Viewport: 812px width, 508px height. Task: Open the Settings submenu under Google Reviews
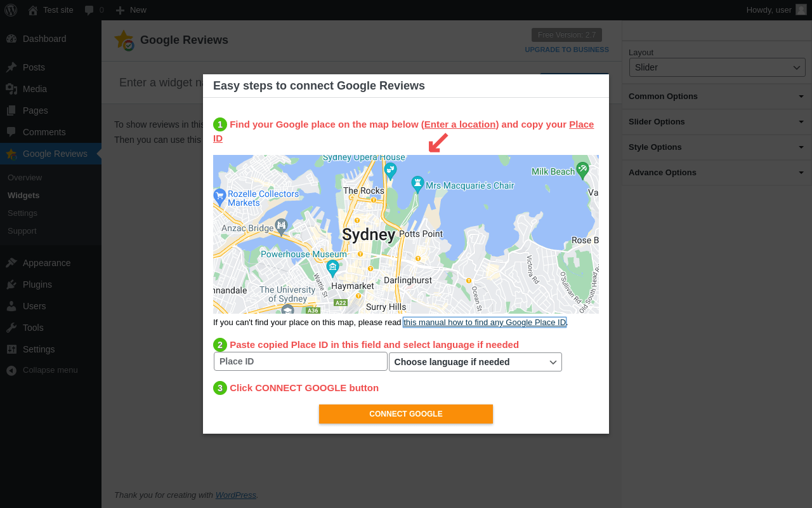point(22,213)
